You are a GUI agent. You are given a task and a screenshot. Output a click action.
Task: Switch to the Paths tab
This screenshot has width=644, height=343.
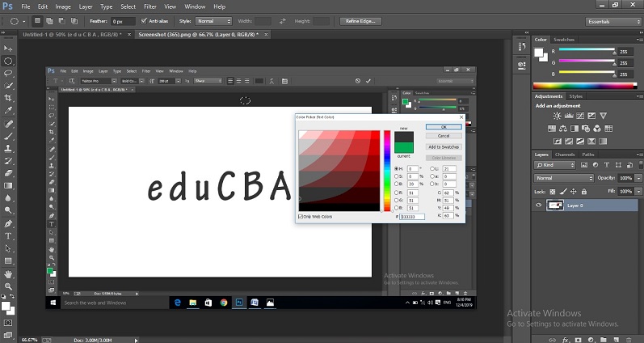587,155
